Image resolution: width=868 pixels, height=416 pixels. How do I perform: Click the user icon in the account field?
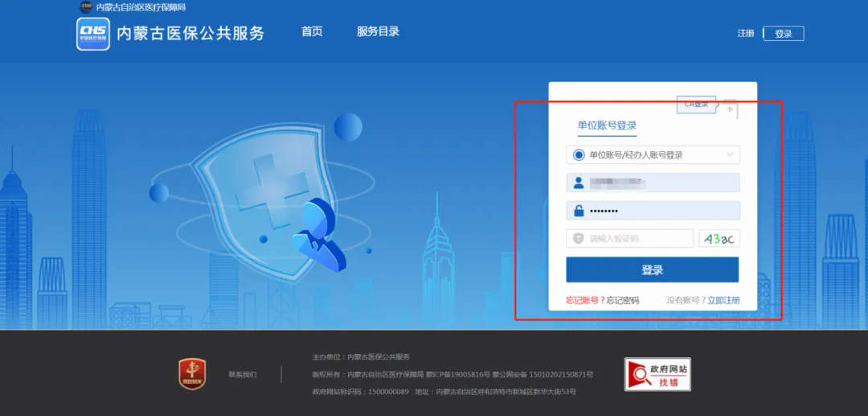tap(579, 183)
